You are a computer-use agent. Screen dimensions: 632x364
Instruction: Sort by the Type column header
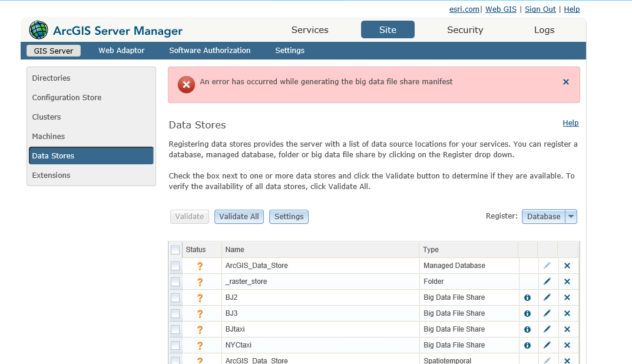468,250
